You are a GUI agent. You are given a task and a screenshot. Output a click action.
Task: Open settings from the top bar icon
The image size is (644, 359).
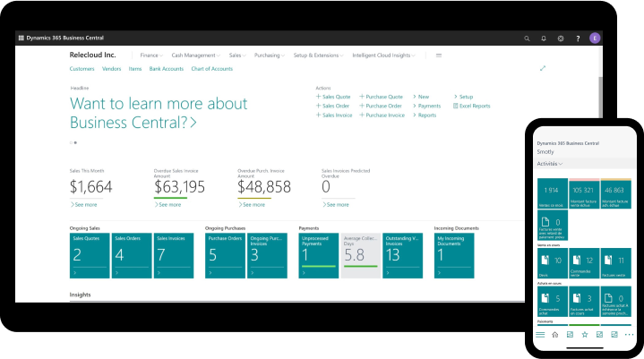tap(561, 38)
